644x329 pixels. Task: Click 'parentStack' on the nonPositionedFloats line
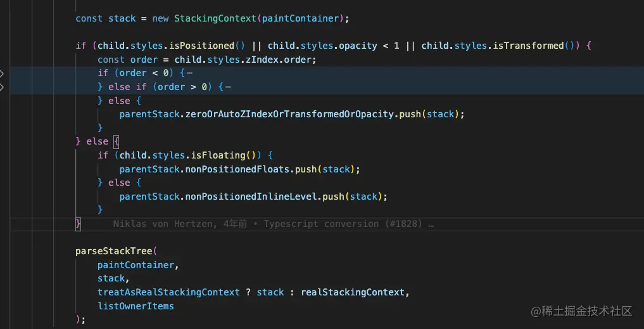149,169
